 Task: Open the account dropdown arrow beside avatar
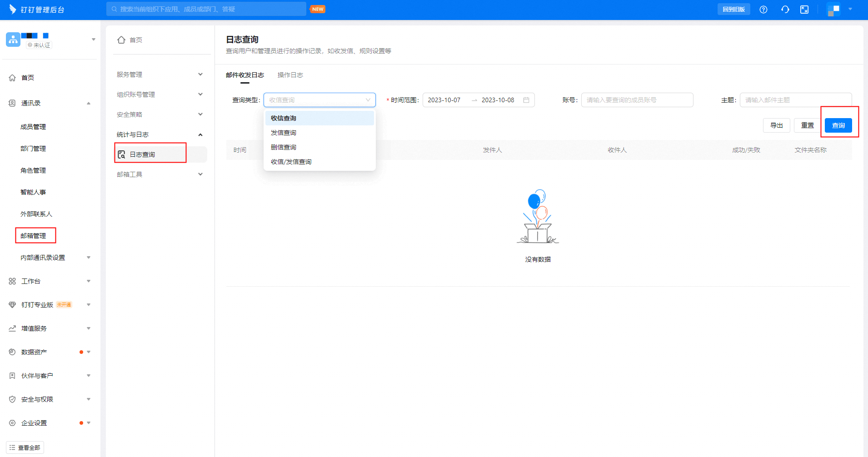850,9
